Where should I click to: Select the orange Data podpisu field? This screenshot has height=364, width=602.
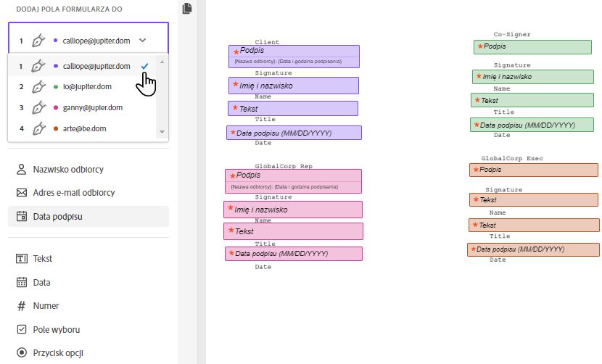[x=534, y=249]
